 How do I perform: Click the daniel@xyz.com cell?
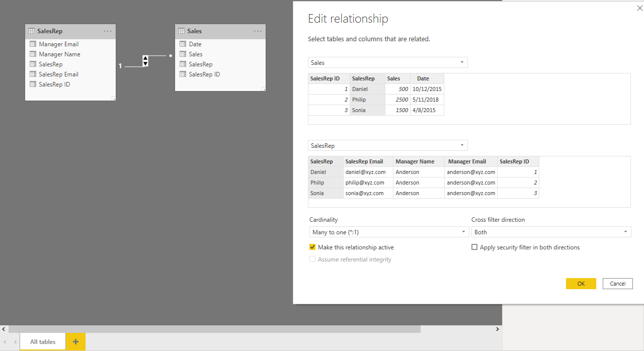click(368, 172)
